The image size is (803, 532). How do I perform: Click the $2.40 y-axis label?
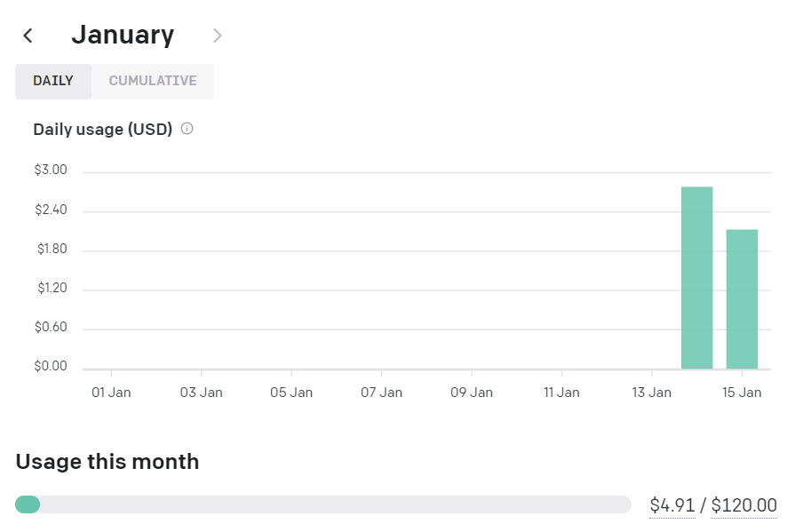click(x=51, y=210)
